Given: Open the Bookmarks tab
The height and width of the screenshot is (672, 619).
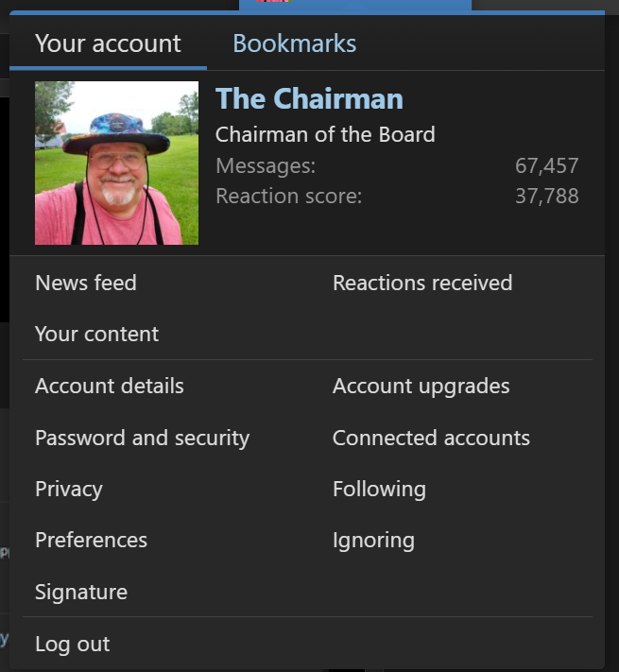Looking at the screenshot, I should 294,43.
